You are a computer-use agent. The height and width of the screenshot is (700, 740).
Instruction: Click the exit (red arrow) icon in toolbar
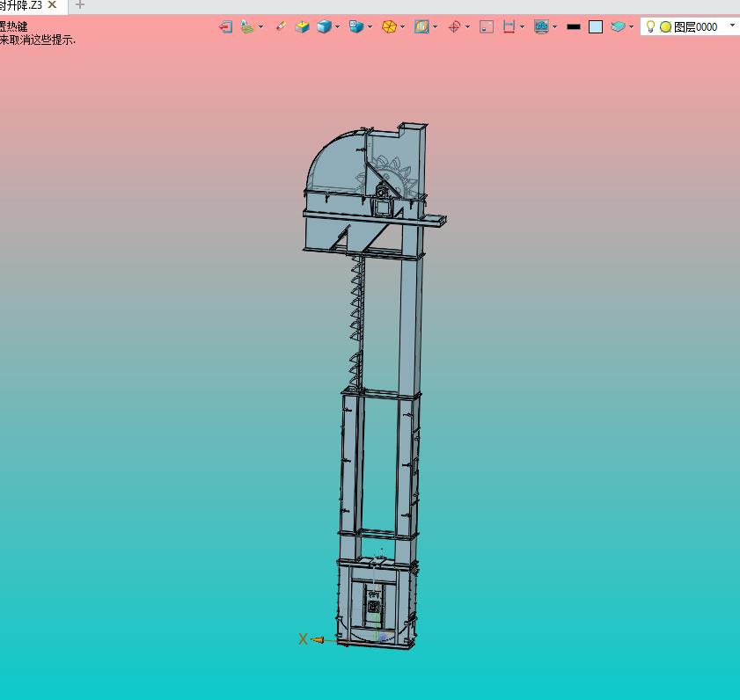pyautogui.click(x=226, y=27)
